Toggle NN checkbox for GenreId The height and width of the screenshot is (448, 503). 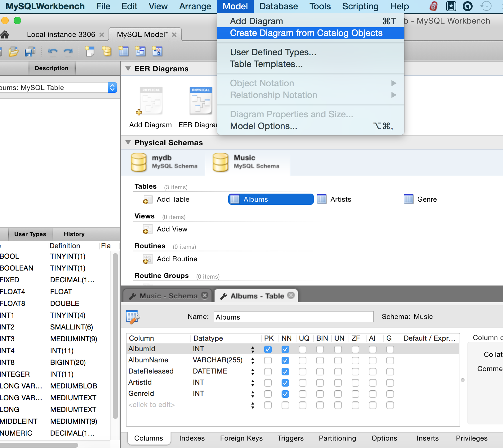point(285,394)
